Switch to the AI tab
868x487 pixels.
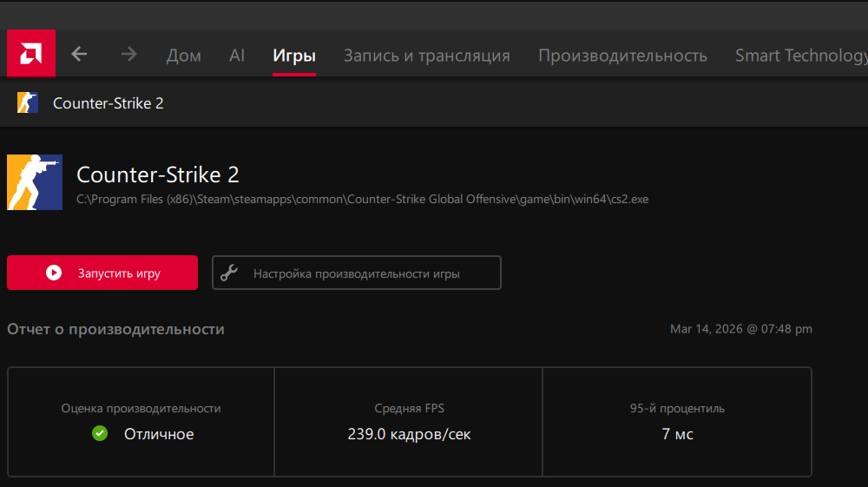237,56
